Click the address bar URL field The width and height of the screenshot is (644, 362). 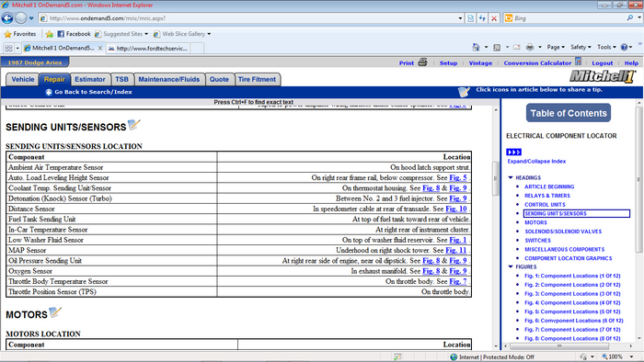[248, 18]
